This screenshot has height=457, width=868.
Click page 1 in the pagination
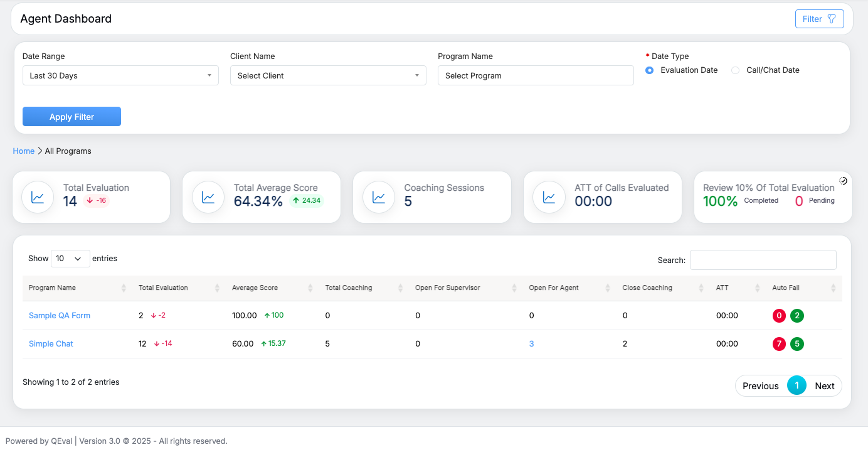pos(797,385)
